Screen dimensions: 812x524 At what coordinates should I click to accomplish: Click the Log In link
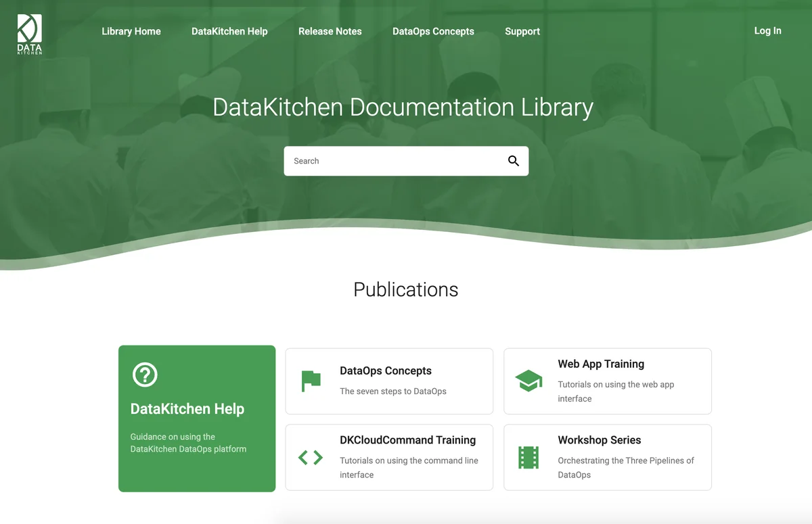pyautogui.click(x=767, y=30)
